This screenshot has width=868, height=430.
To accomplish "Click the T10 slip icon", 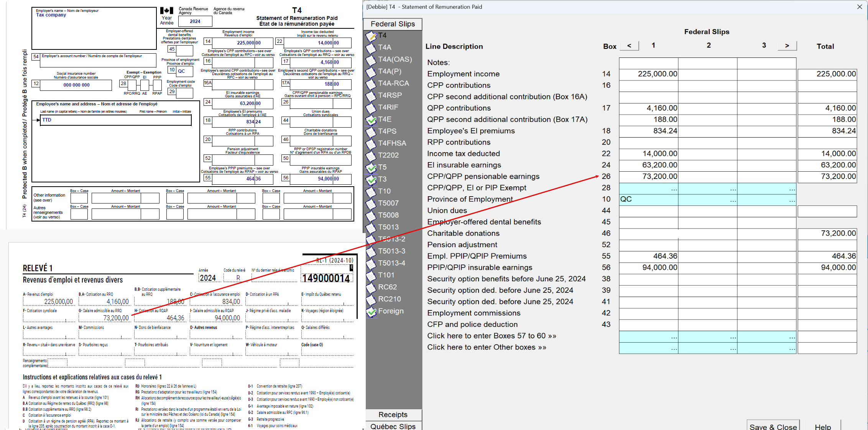I will (x=371, y=192).
